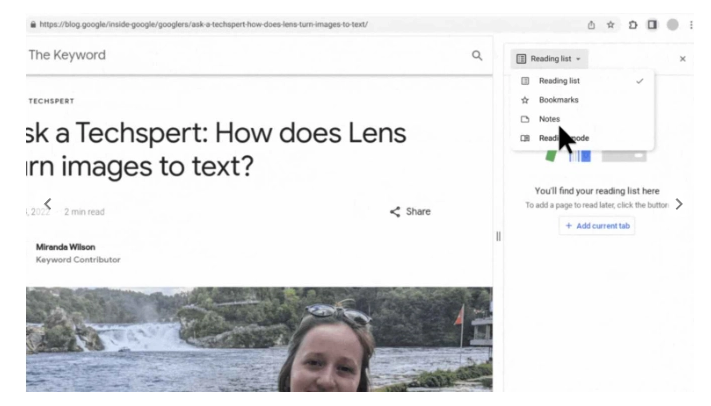Image resolution: width=711 pixels, height=406 pixels.
Task: Select Notes in the dropdown menu
Action: click(582, 119)
